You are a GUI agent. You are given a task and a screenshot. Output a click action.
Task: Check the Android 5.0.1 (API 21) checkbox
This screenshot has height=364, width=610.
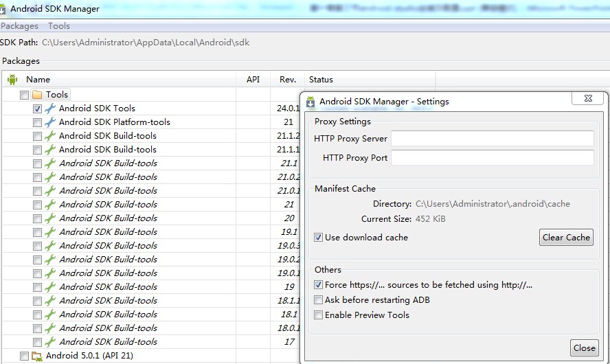(24, 356)
